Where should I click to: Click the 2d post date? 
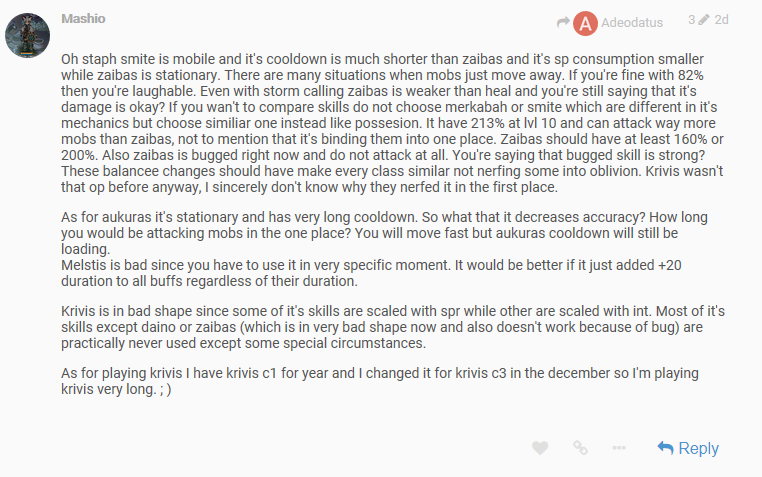722,20
